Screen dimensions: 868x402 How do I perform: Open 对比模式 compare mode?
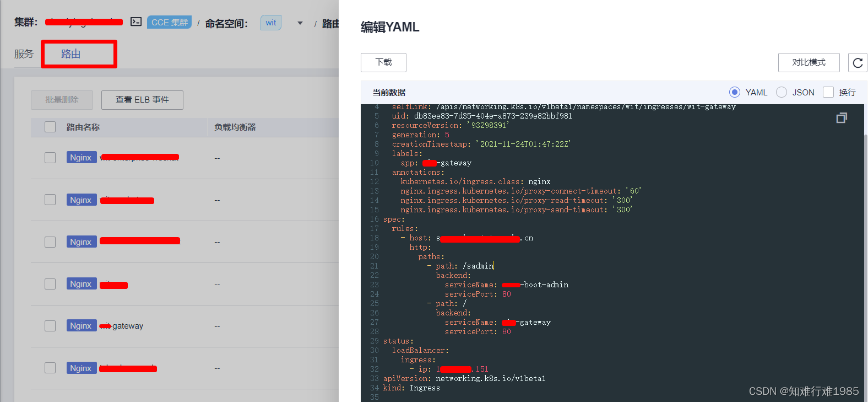tap(809, 62)
